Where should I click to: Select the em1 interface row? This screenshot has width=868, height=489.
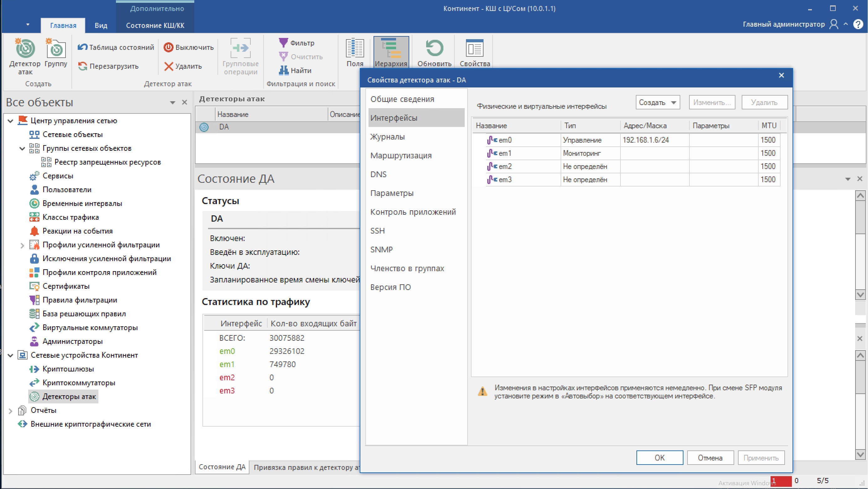pos(505,153)
